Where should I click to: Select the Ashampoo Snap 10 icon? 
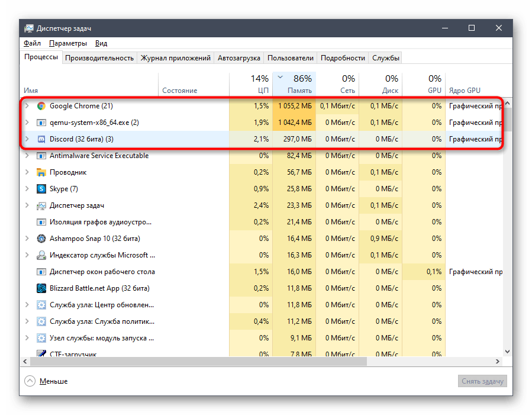41,239
